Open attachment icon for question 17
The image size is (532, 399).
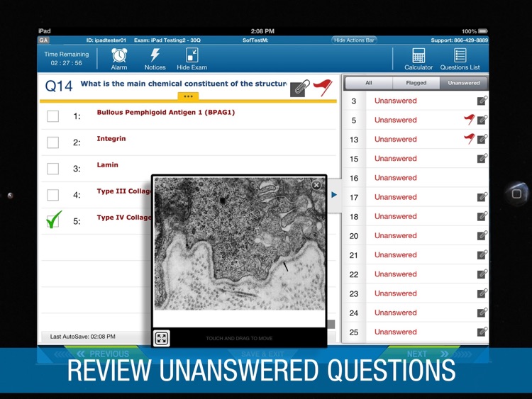coord(482,197)
